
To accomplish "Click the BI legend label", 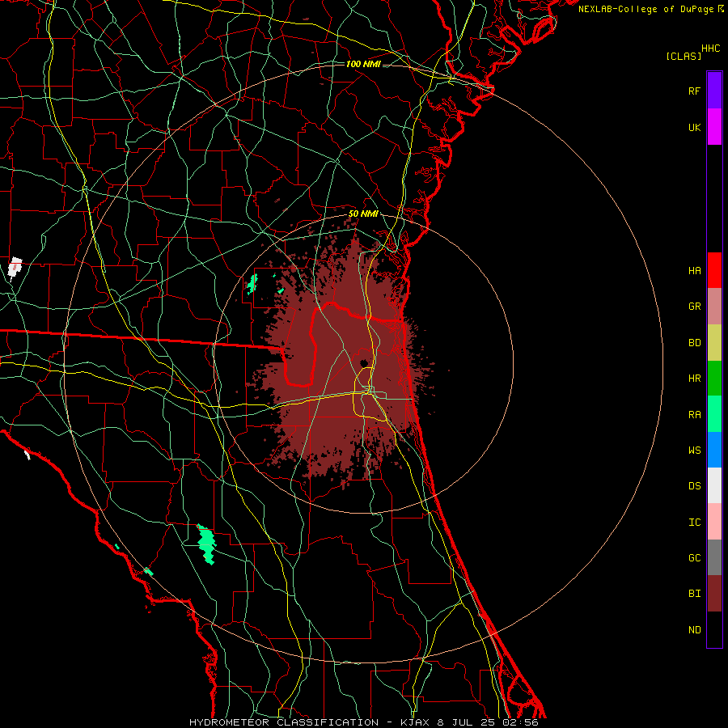I will tap(694, 594).
